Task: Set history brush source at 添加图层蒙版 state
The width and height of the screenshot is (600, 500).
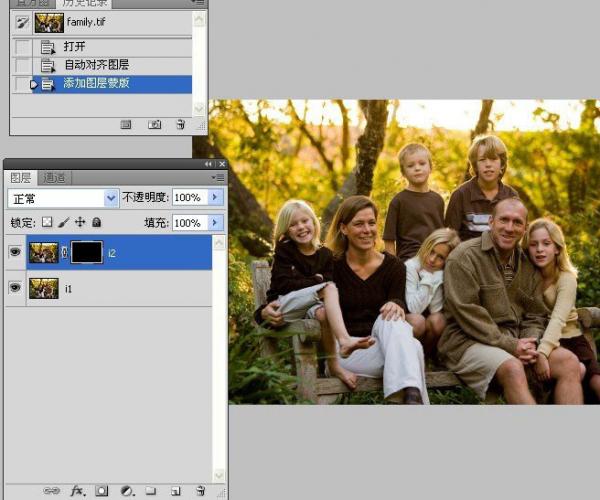Action: click(x=22, y=84)
